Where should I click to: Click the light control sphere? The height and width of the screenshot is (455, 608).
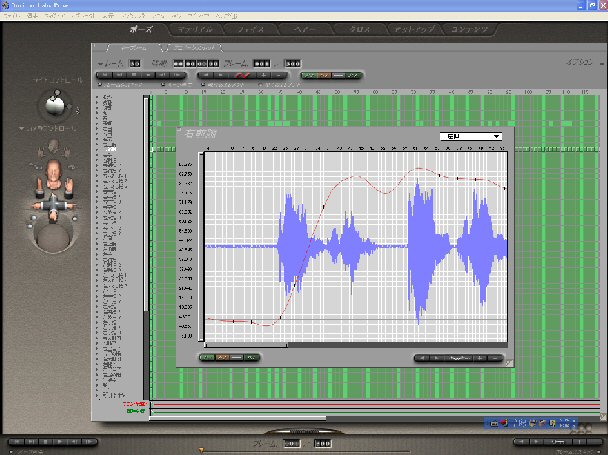click(57, 103)
